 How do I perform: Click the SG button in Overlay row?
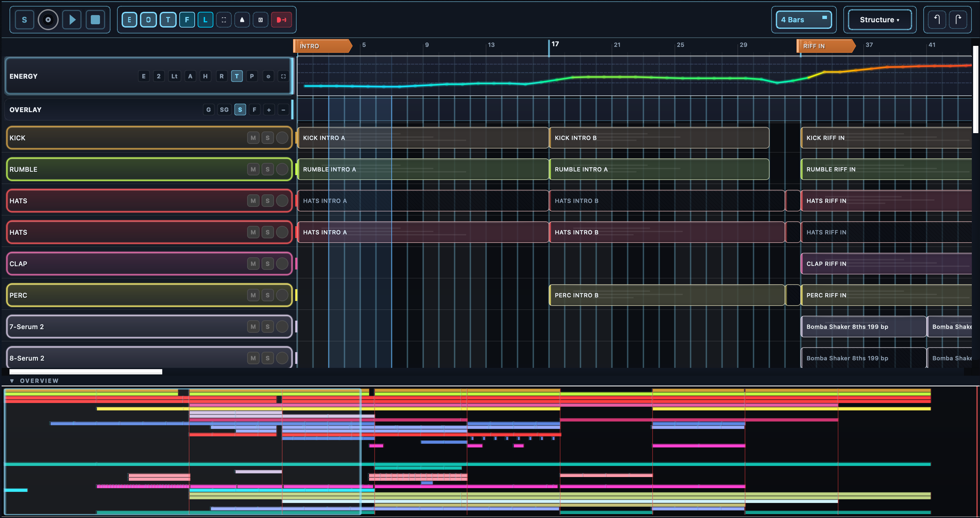(225, 110)
